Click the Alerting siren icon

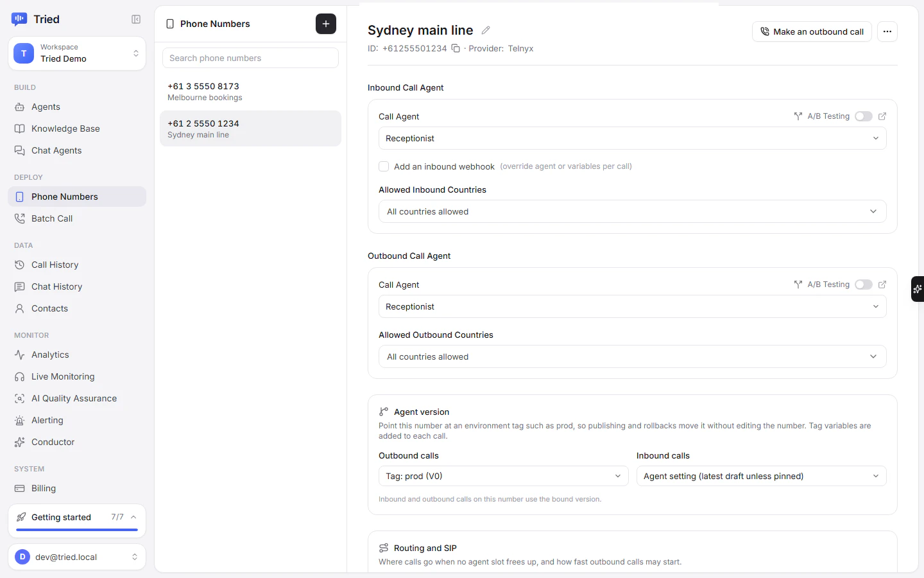click(20, 420)
